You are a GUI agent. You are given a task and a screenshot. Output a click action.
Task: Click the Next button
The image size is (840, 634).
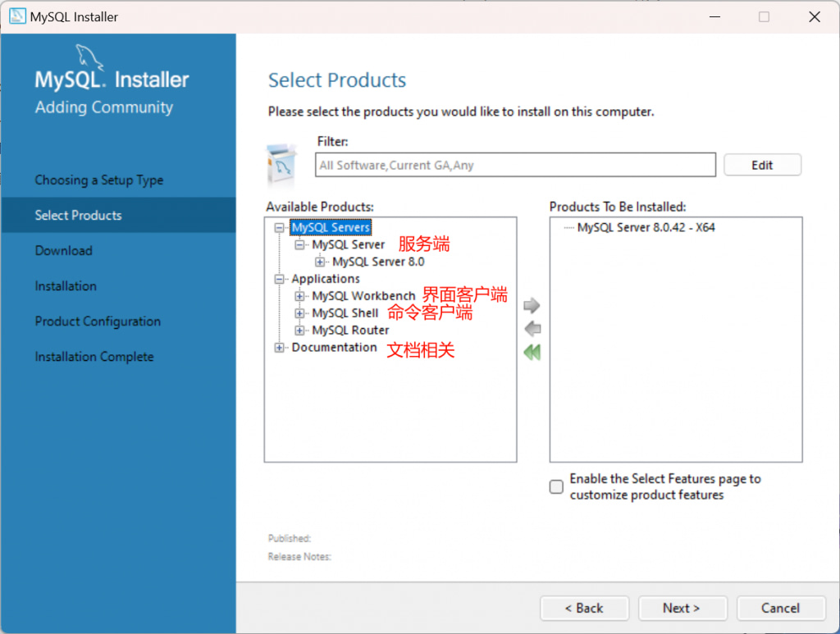(681, 608)
